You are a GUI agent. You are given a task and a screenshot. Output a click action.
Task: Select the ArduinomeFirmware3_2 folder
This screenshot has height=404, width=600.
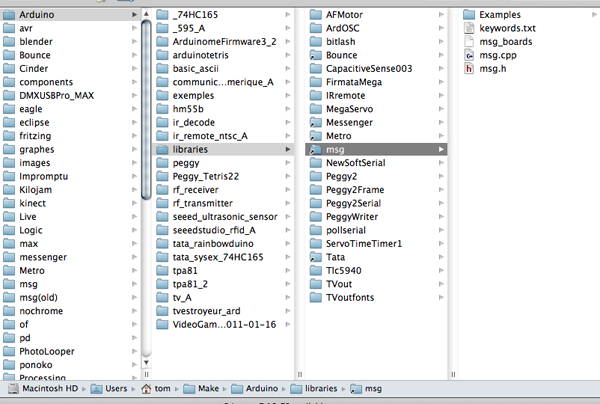[223, 41]
